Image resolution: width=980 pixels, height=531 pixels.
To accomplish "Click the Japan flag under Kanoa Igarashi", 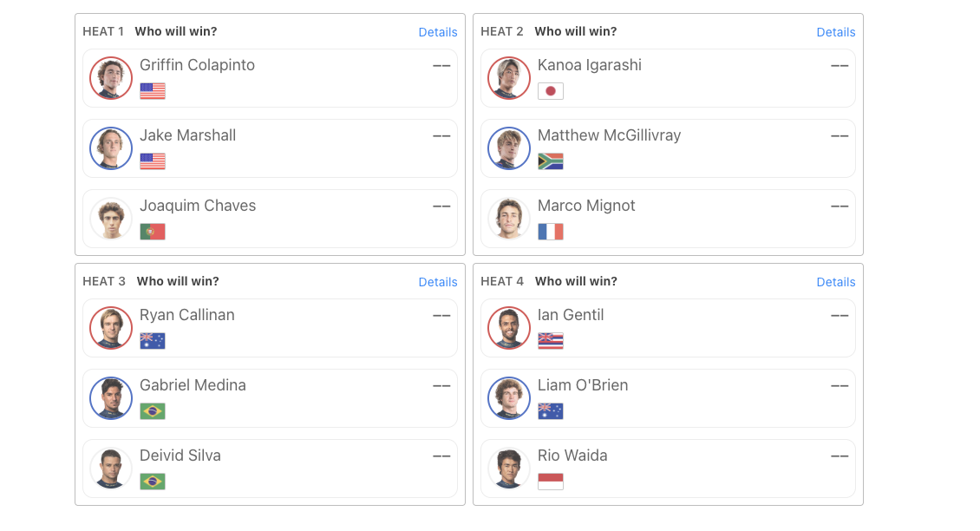I will [551, 91].
